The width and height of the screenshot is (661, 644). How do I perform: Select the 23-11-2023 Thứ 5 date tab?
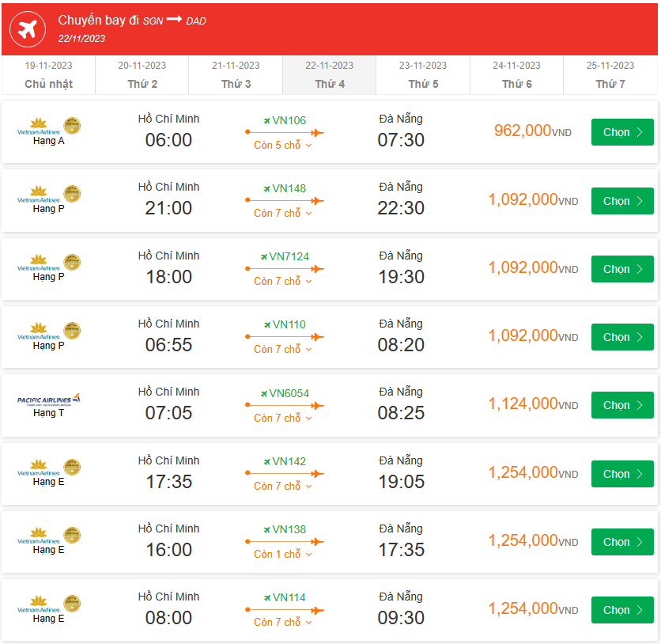click(423, 75)
